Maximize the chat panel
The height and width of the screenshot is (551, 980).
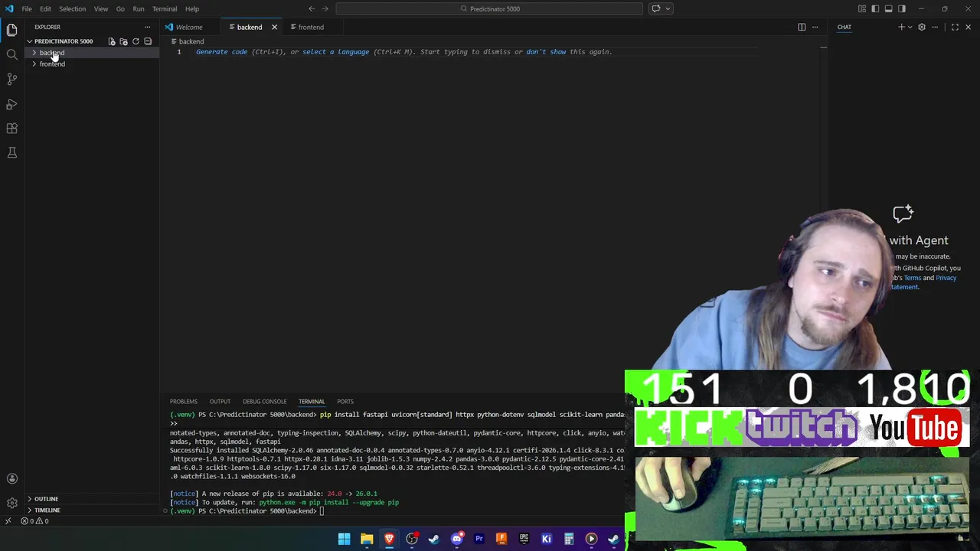coord(955,27)
